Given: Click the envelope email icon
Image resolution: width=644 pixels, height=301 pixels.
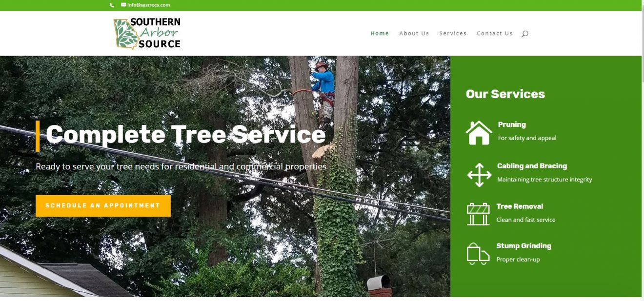Looking at the screenshot, I should pyautogui.click(x=123, y=5).
